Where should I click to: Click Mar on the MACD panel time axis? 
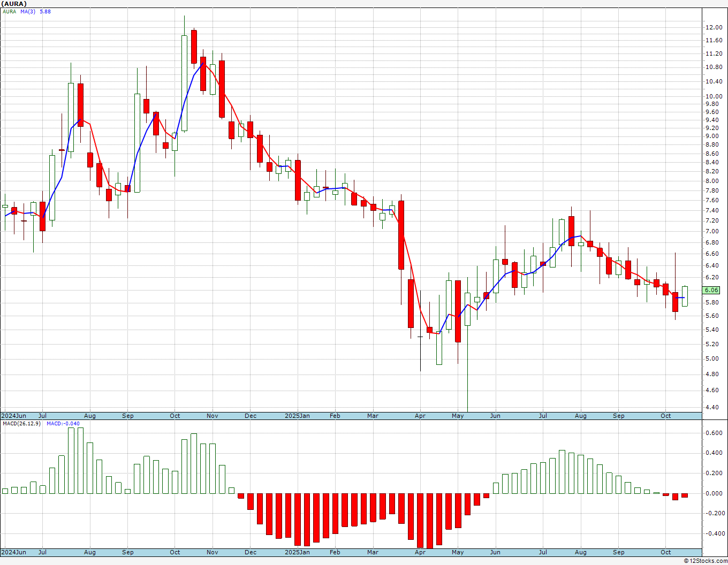pyautogui.click(x=373, y=552)
